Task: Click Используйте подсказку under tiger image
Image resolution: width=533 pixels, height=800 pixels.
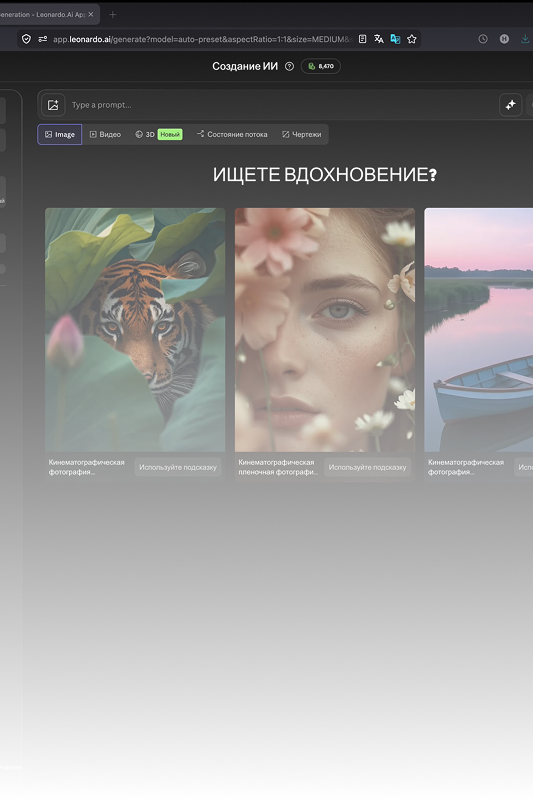Action: coord(178,467)
